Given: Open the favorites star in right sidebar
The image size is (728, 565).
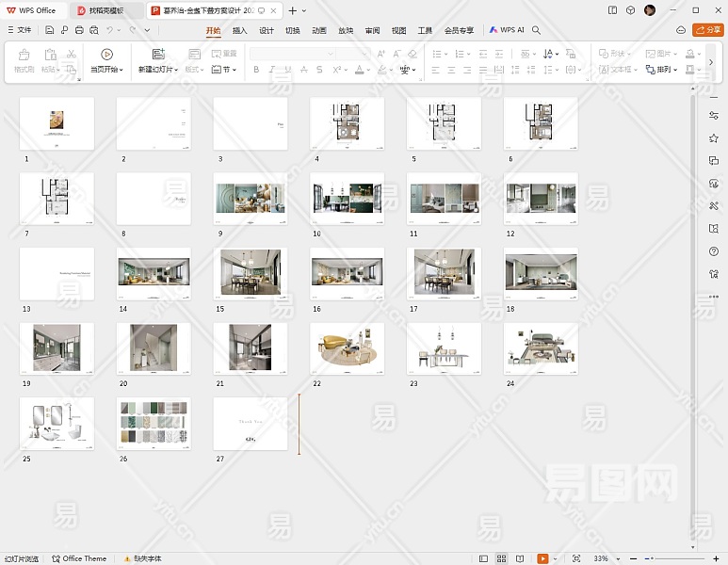Looking at the screenshot, I should 714,138.
